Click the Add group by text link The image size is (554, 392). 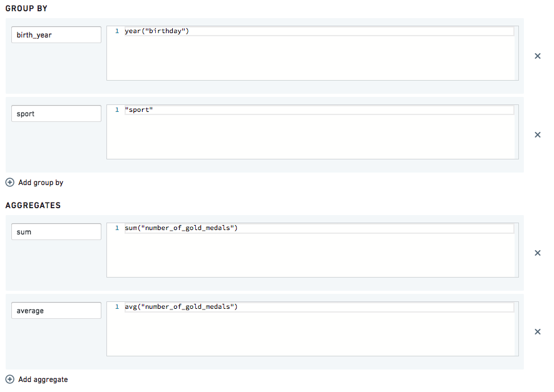[x=41, y=183]
